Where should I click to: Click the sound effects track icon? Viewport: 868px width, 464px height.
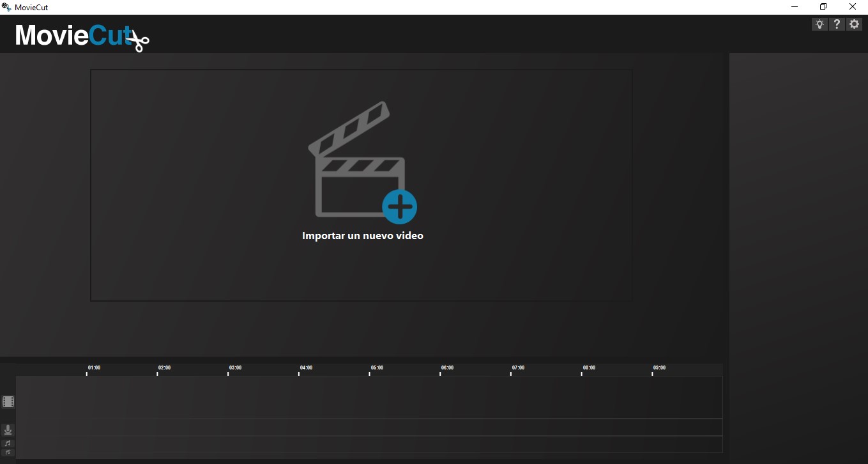tap(8, 451)
